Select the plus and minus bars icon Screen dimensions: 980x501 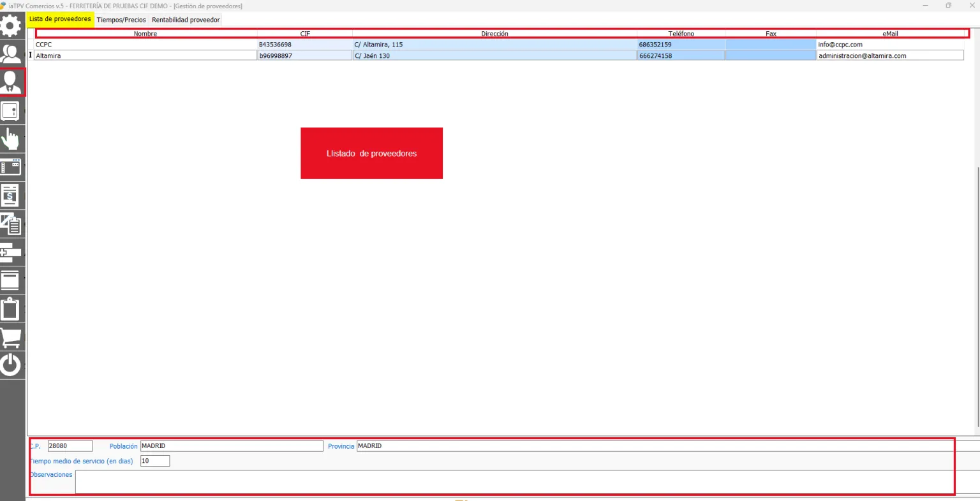click(x=11, y=252)
